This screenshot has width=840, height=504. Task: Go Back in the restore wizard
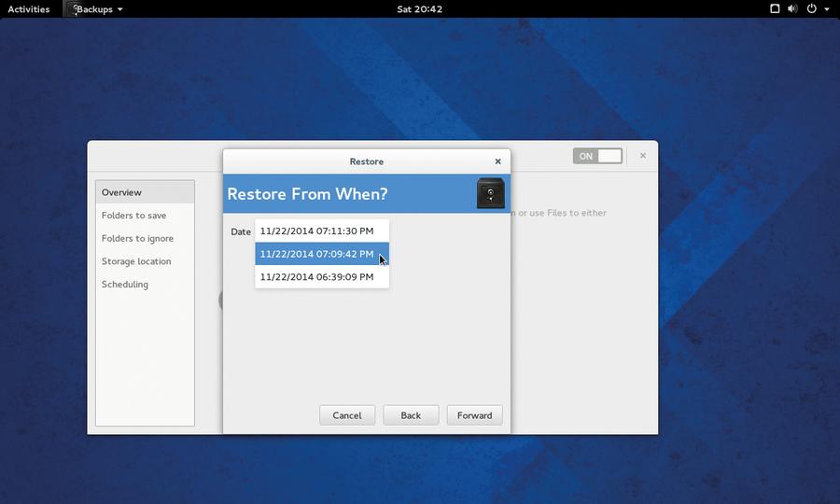pyautogui.click(x=411, y=415)
